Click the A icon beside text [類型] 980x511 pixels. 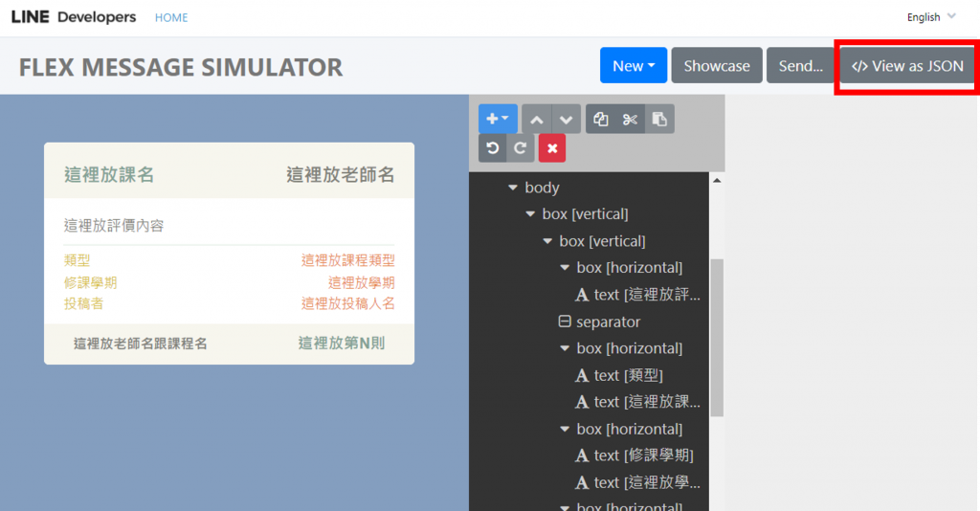(582, 375)
